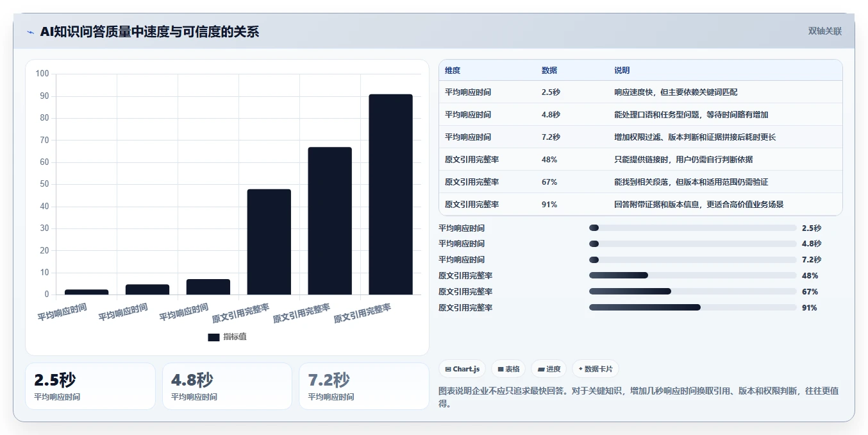Click the chart bar reaching 67

click(x=330, y=221)
